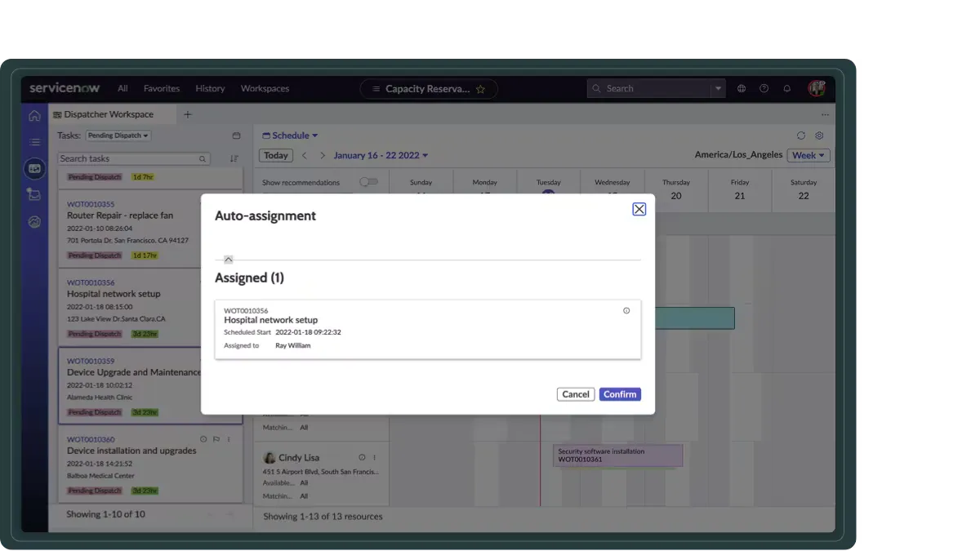The image size is (980, 551).
Task: Open the Schedule view dropdown
Action: (291, 136)
